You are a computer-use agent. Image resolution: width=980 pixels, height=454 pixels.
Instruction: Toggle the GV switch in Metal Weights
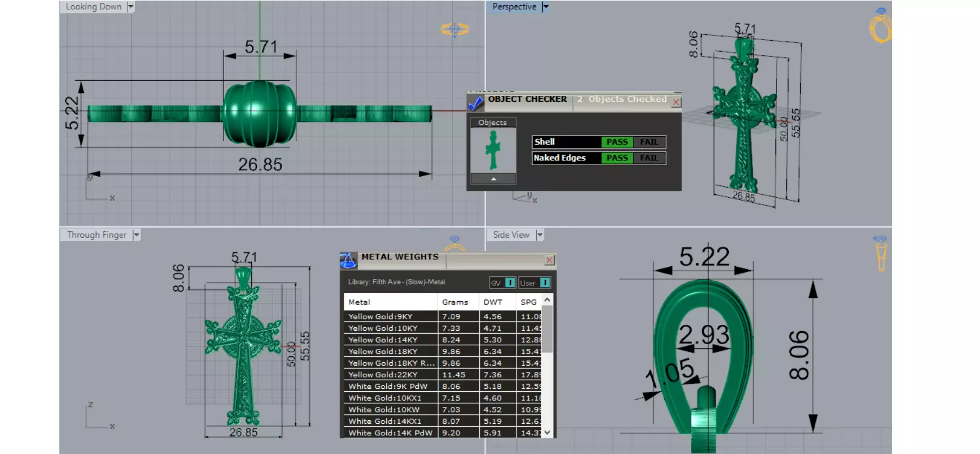click(x=503, y=283)
